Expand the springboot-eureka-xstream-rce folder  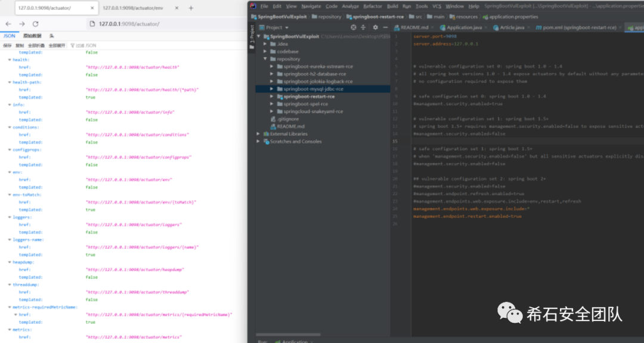(x=271, y=67)
